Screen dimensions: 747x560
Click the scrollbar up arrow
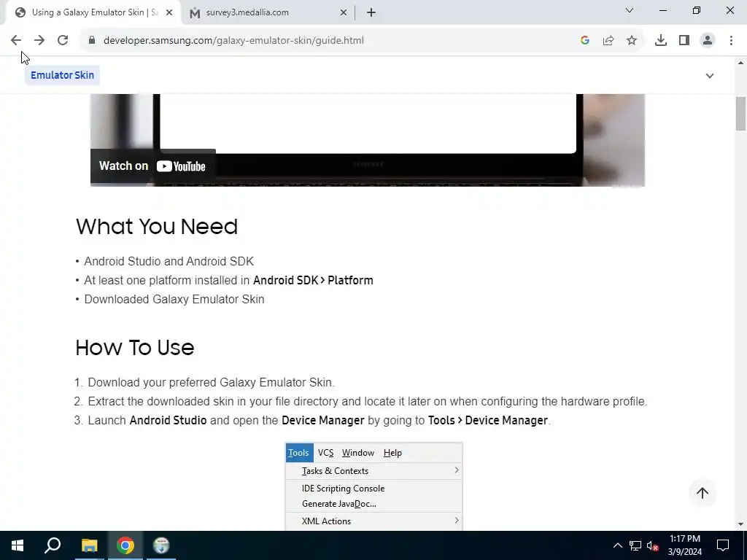click(x=741, y=63)
